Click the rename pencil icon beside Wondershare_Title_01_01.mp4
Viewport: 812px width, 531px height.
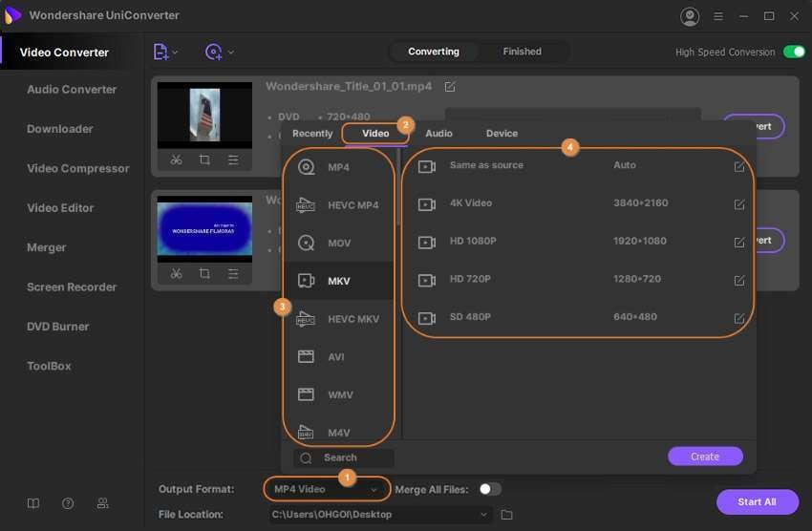tap(450, 87)
